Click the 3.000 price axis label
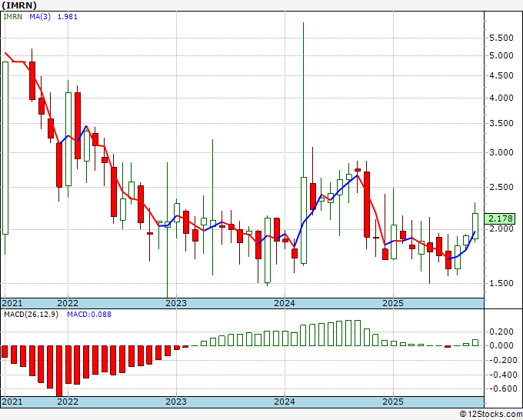Screen dimensions: 523x420 501,153
